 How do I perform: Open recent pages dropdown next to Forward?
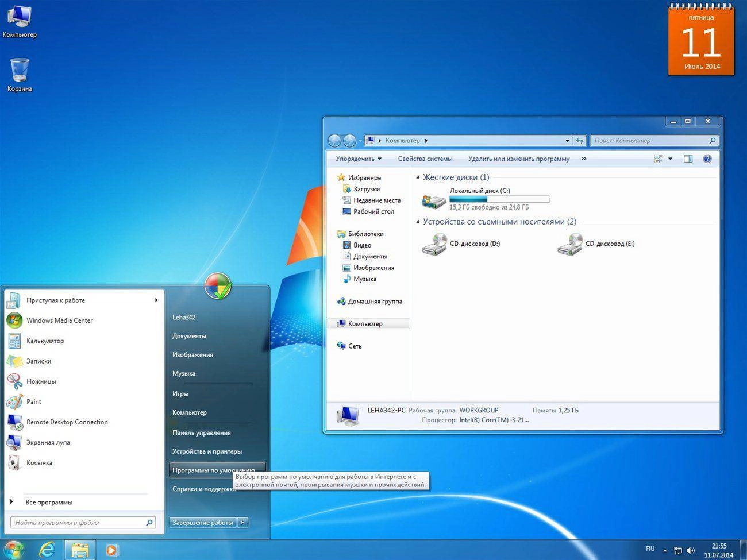[x=360, y=141]
